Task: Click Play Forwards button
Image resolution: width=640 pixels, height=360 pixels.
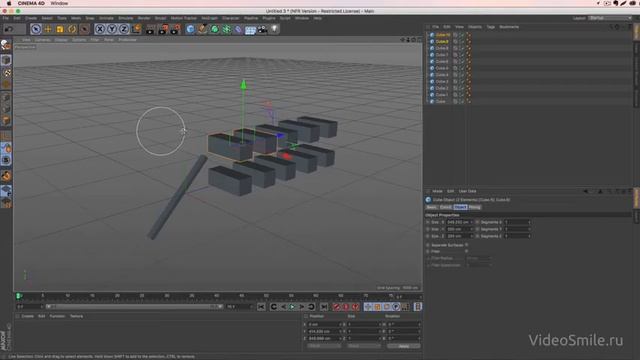Action: point(292,307)
